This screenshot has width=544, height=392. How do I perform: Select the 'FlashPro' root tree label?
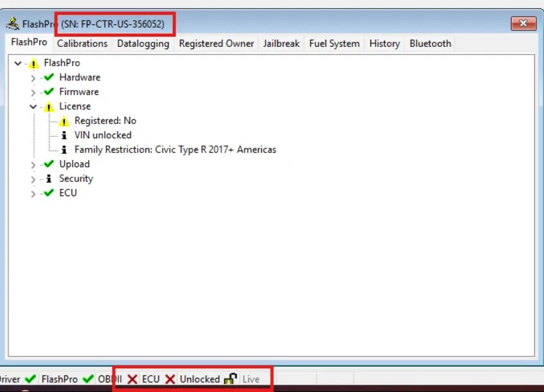(62, 63)
